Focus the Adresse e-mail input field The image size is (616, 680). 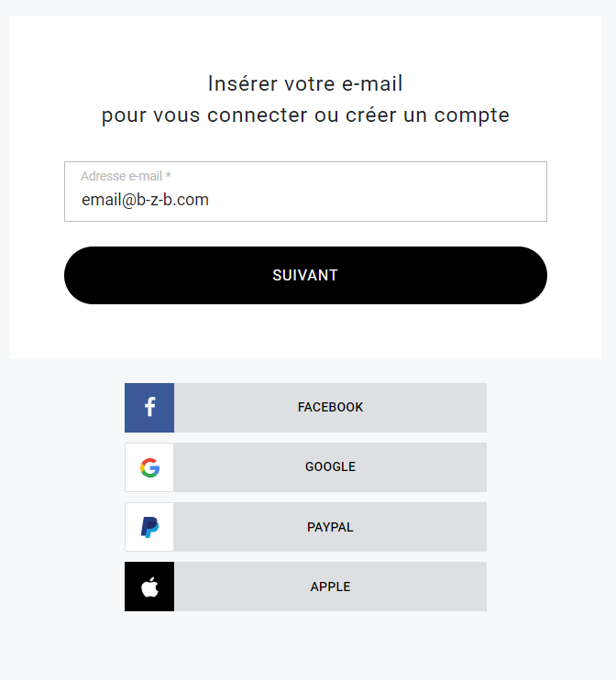(x=305, y=192)
